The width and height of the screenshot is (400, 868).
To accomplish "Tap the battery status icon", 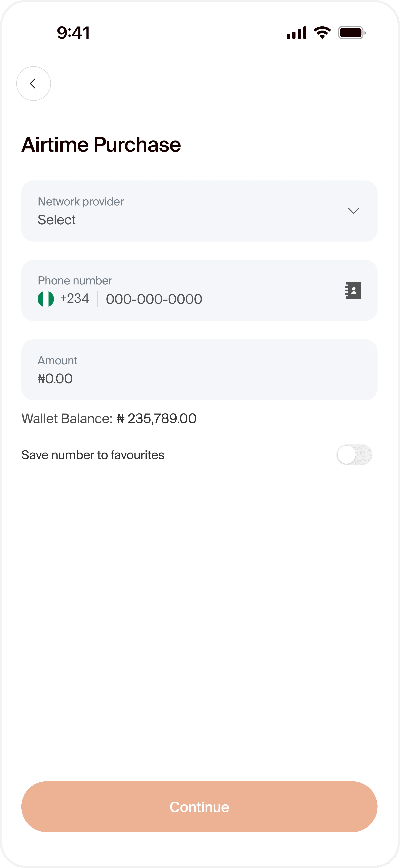I will coord(352,33).
